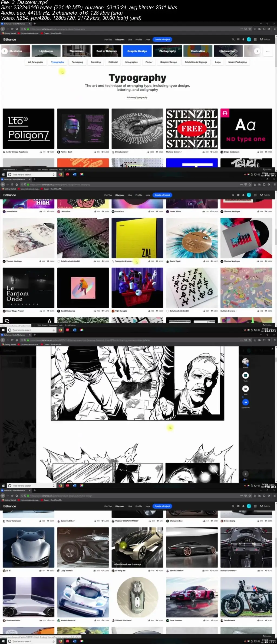The width and height of the screenshot is (277, 644).
Task: Open Dawid Ryski splatter vinyl record thumbnail
Action: [192, 238]
